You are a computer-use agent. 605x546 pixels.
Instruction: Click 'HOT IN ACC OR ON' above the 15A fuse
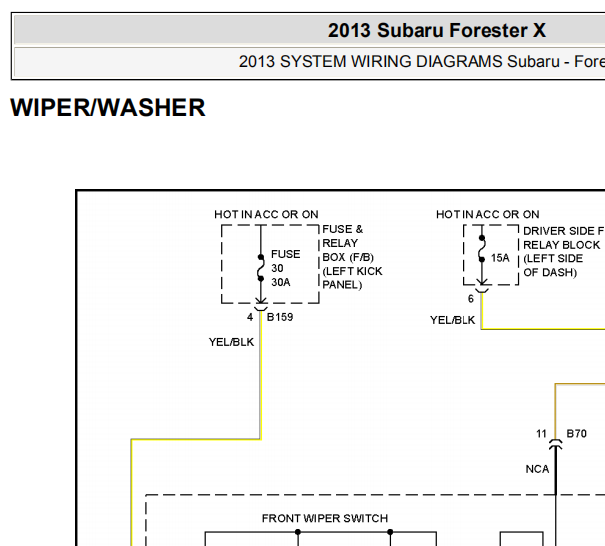click(487, 214)
